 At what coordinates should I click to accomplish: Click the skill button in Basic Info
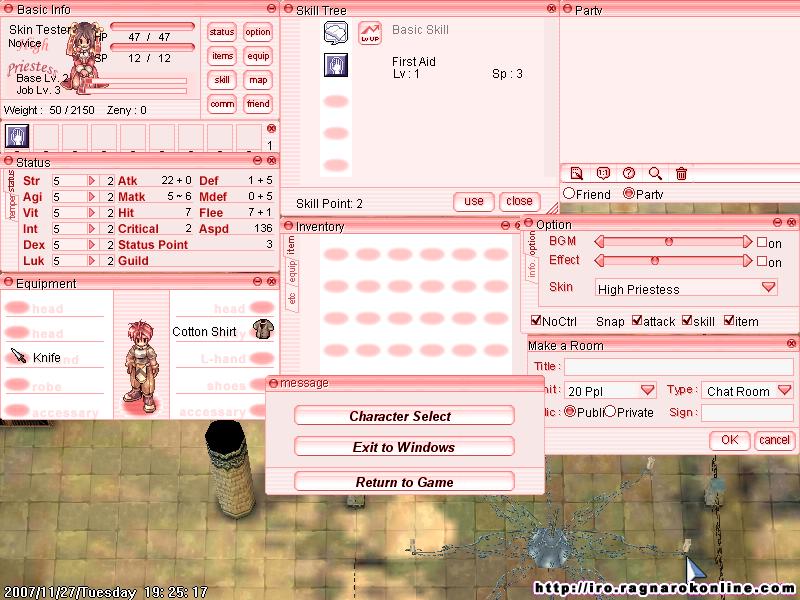222,80
